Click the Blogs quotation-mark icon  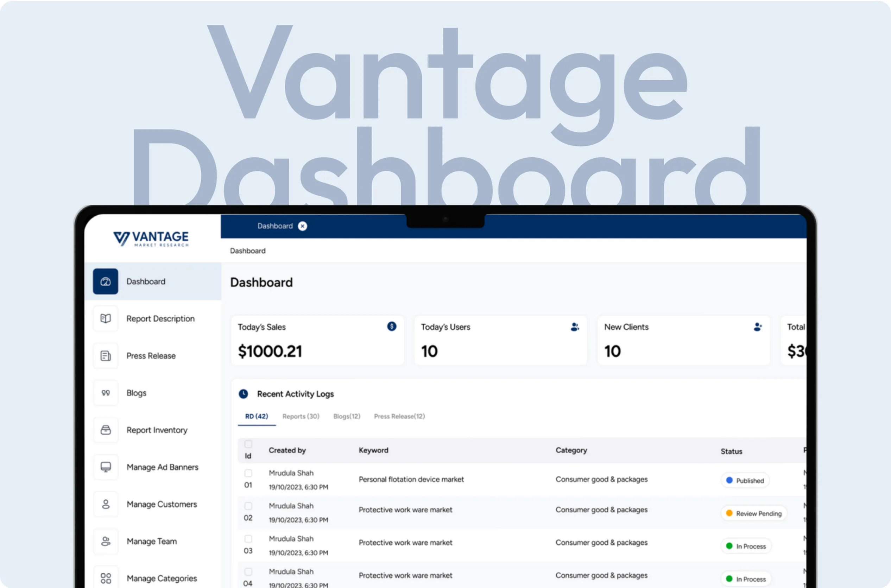coord(105,393)
